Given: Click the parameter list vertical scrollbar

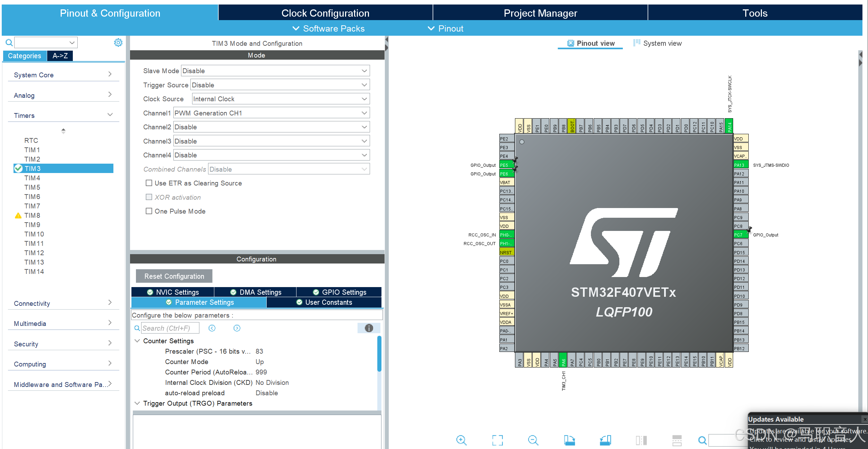Looking at the screenshot, I should [379, 354].
